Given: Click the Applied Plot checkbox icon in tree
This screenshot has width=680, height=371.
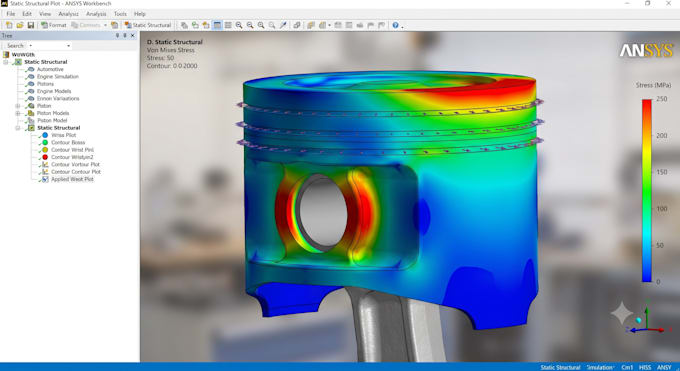Looking at the screenshot, I should point(45,179).
